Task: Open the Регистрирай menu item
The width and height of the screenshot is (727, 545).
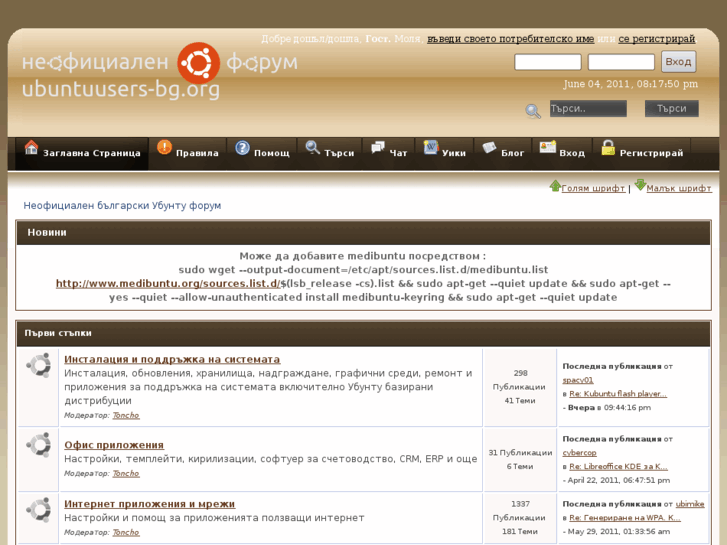Action: pyautogui.click(x=642, y=153)
